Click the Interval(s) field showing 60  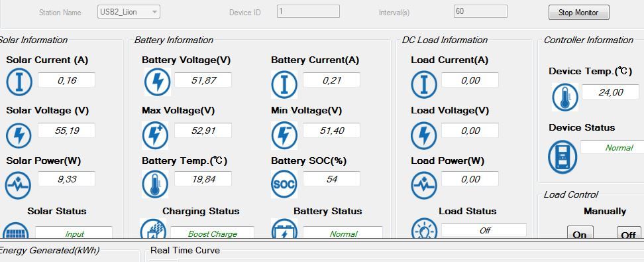point(480,11)
